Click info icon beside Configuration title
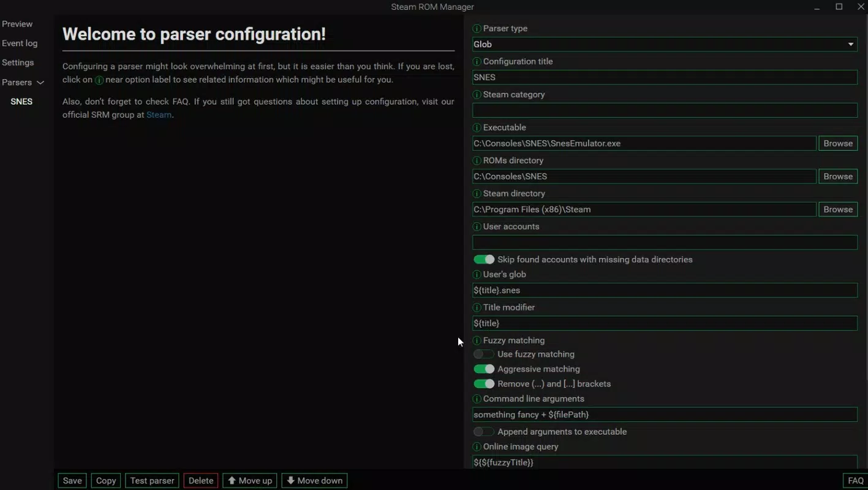The height and width of the screenshot is (490, 868). [477, 62]
